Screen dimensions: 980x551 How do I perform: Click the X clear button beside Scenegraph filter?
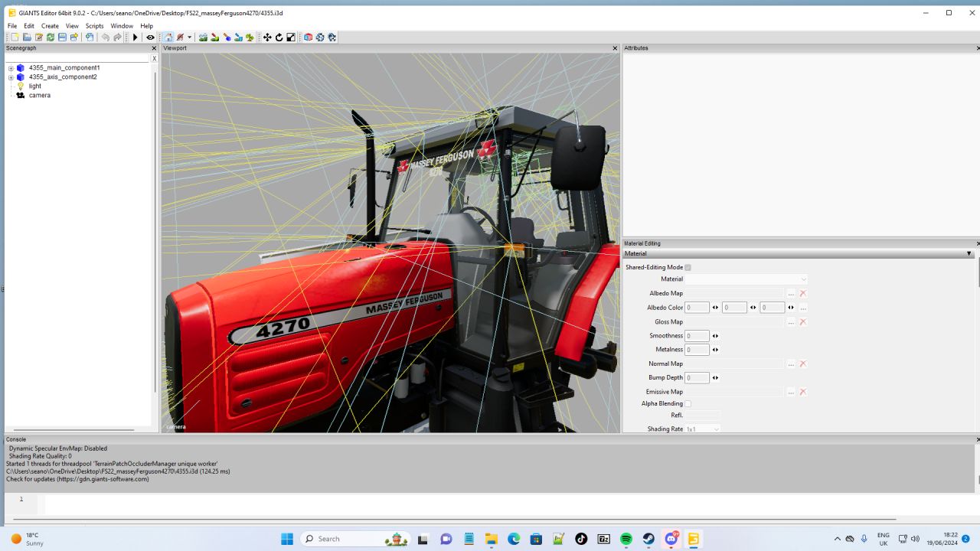pyautogui.click(x=154, y=58)
